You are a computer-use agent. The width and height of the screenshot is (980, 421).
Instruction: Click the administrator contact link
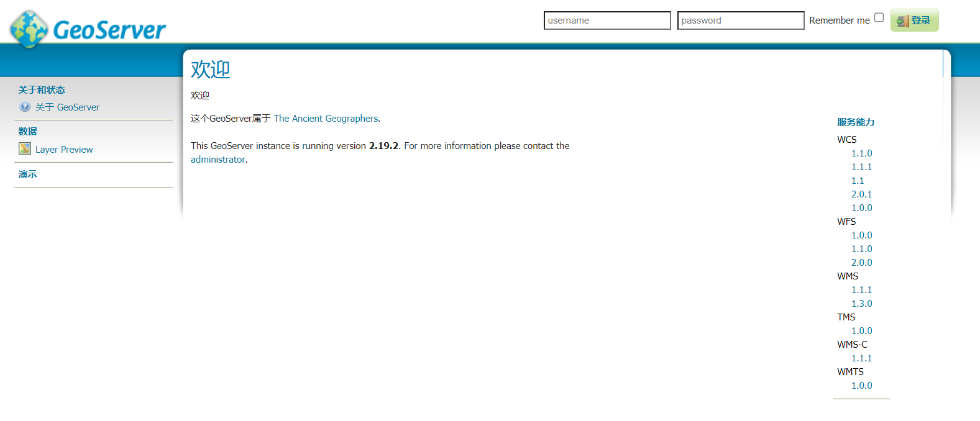pyautogui.click(x=218, y=160)
